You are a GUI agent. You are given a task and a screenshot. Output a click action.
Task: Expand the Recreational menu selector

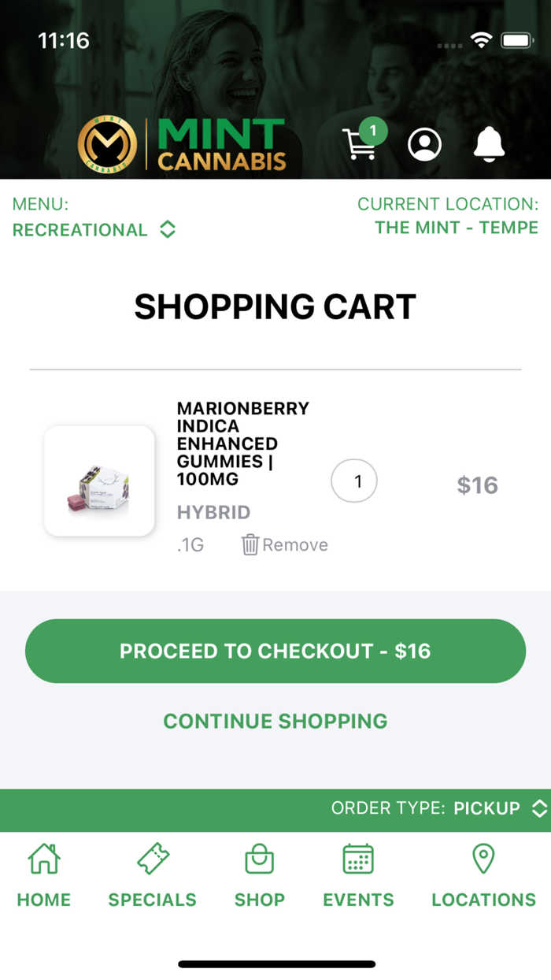tap(94, 230)
